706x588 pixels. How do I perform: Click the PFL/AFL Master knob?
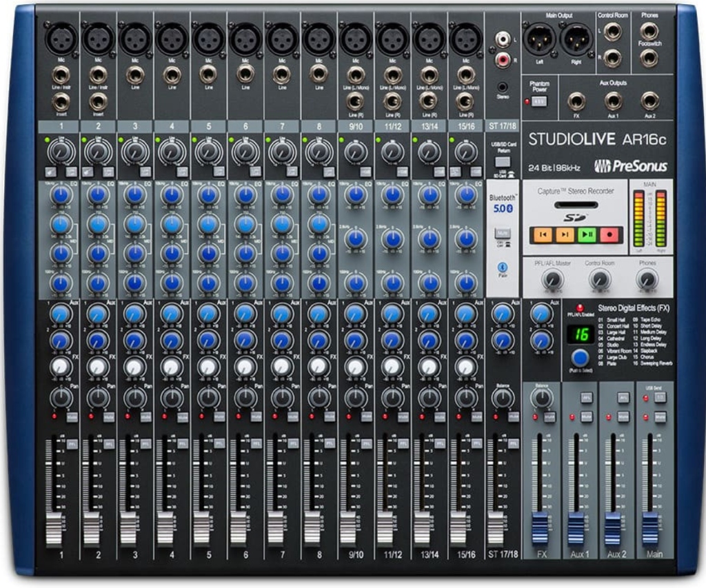click(x=552, y=280)
